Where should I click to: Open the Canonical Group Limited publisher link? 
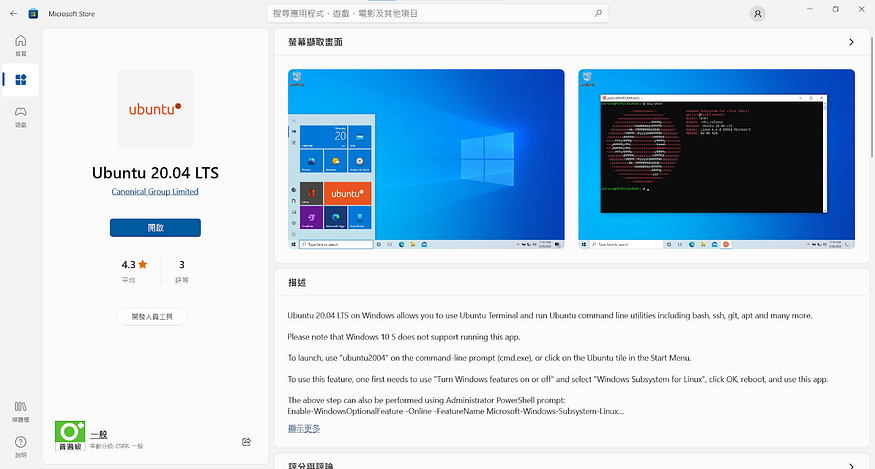[155, 192]
